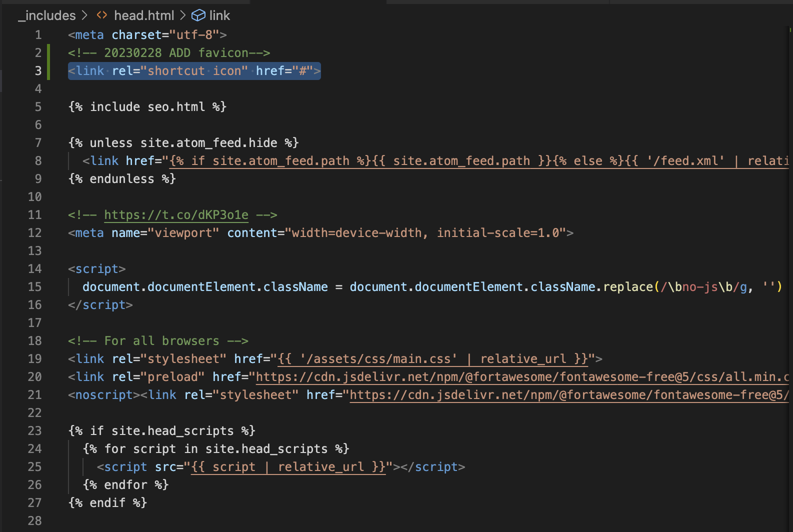Click green change indicator beside line 2
Screen dimensions: 793x532
(x=48, y=53)
